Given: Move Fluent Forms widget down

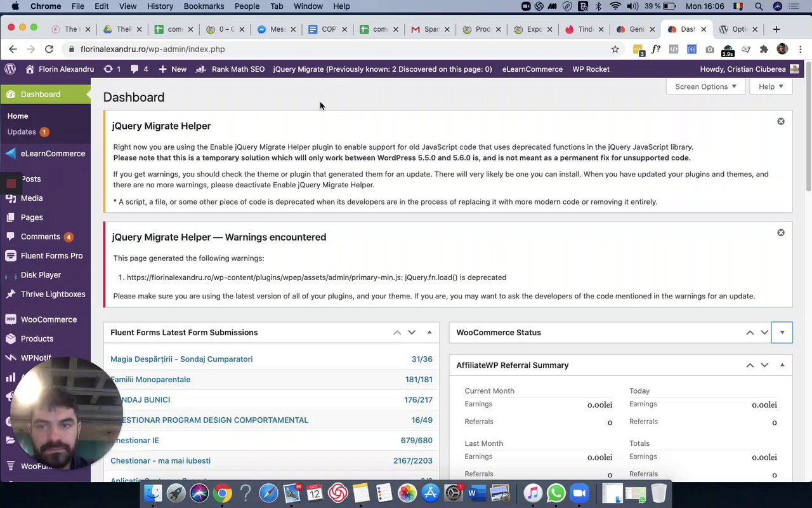Looking at the screenshot, I should [412, 332].
